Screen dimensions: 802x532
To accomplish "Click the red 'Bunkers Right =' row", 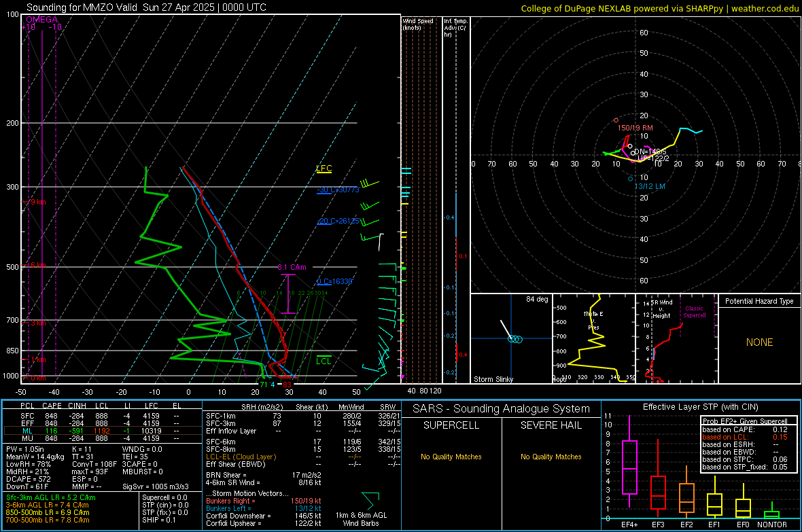I will tap(264, 501).
